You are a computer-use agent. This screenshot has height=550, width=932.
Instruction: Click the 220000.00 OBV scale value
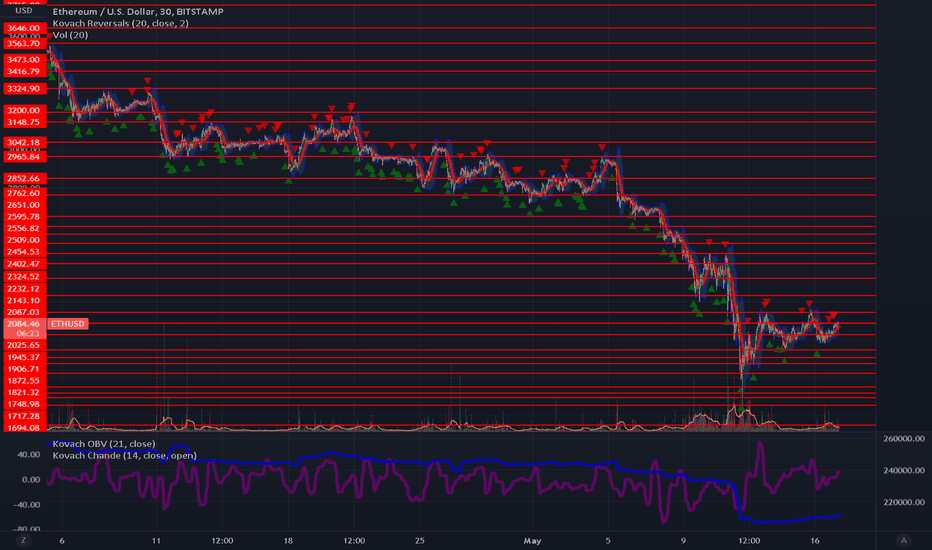[x=904, y=502]
